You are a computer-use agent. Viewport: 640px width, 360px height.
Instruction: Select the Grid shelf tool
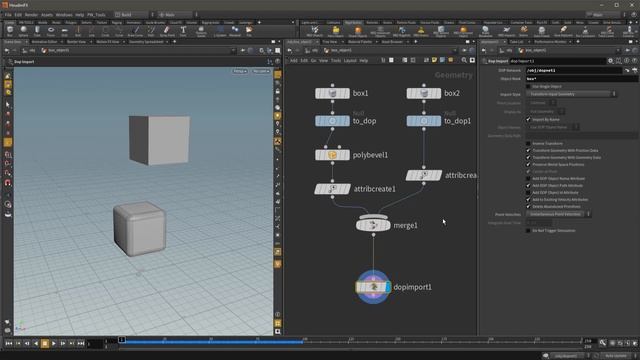[x=64, y=31]
